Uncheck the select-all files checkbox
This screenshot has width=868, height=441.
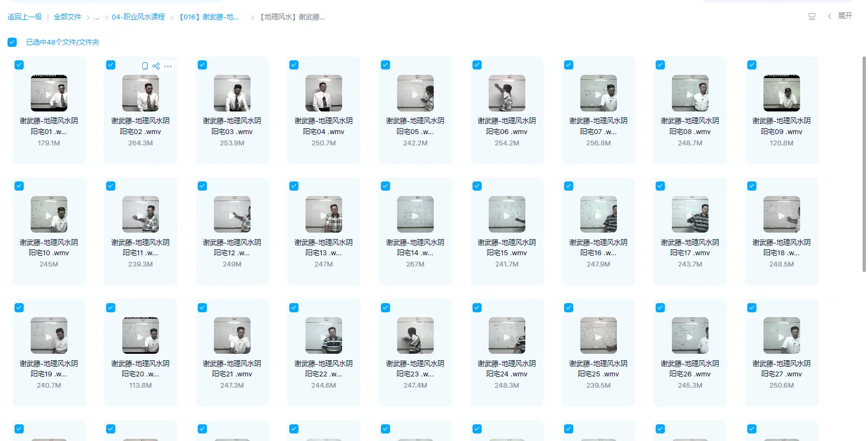12,42
